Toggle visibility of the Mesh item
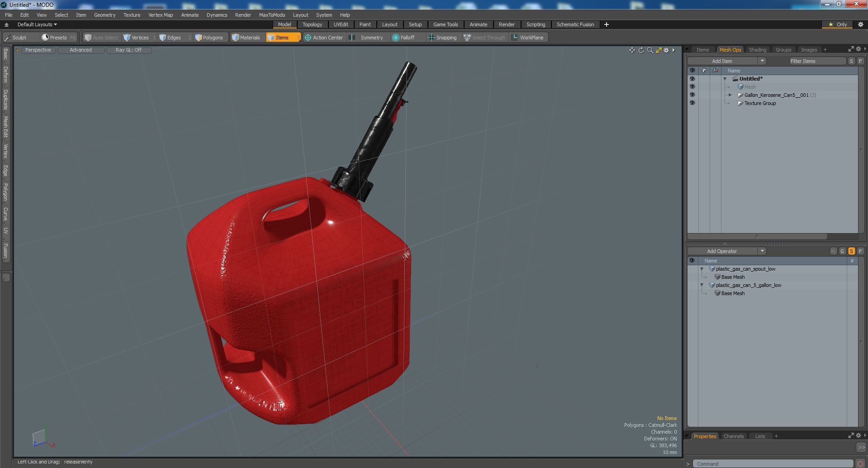Viewport: 868px width, 468px height. click(x=692, y=87)
